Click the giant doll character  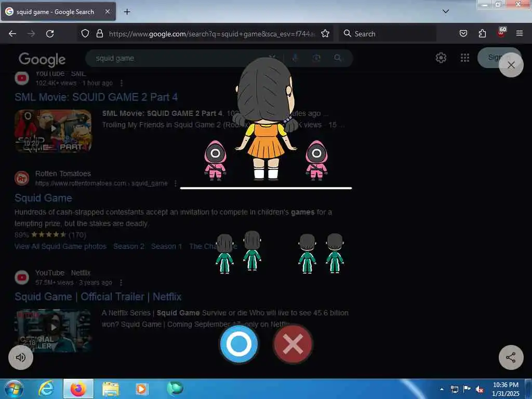tap(265, 118)
